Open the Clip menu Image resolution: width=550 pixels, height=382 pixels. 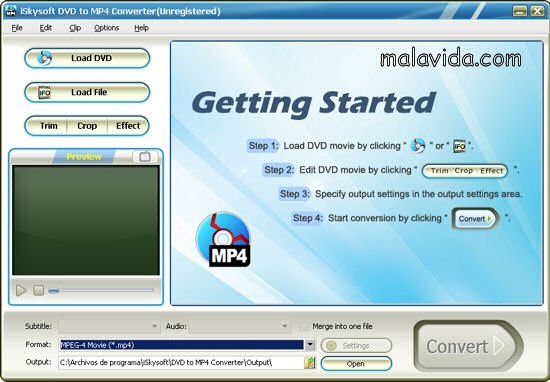coord(75,28)
